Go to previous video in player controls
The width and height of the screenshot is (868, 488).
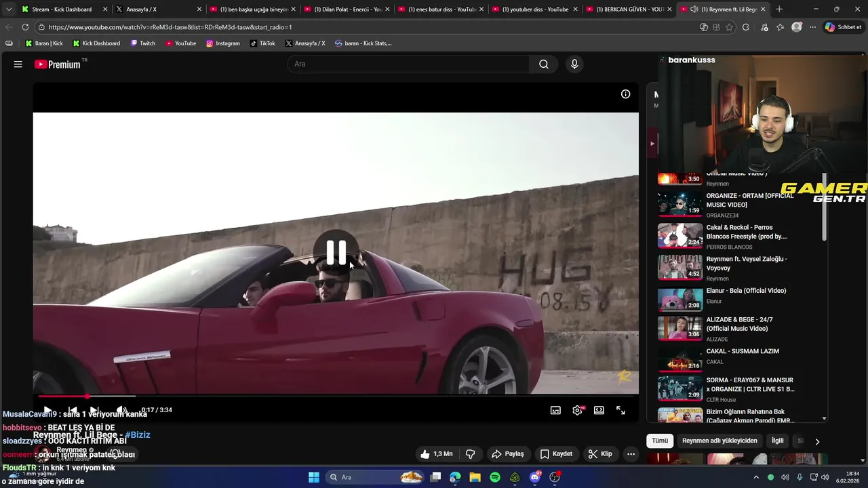click(73, 410)
